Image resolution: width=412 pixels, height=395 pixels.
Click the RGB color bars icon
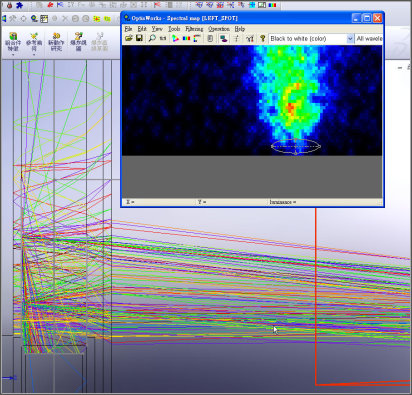(x=186, y=39)
